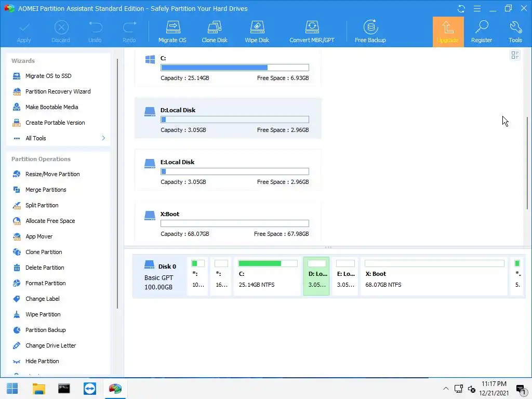Select the E: block in disk map
The image size is (532, 399).
pos(345,276)
